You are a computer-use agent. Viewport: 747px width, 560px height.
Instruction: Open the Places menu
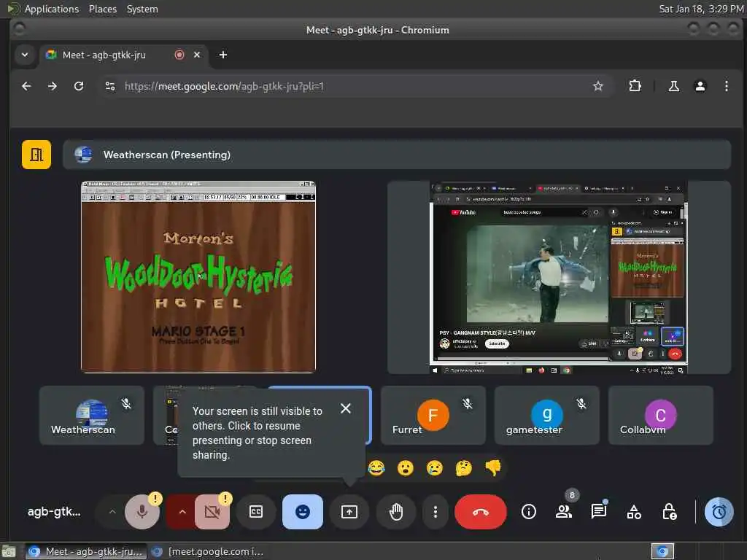click(x=102, y=9)
